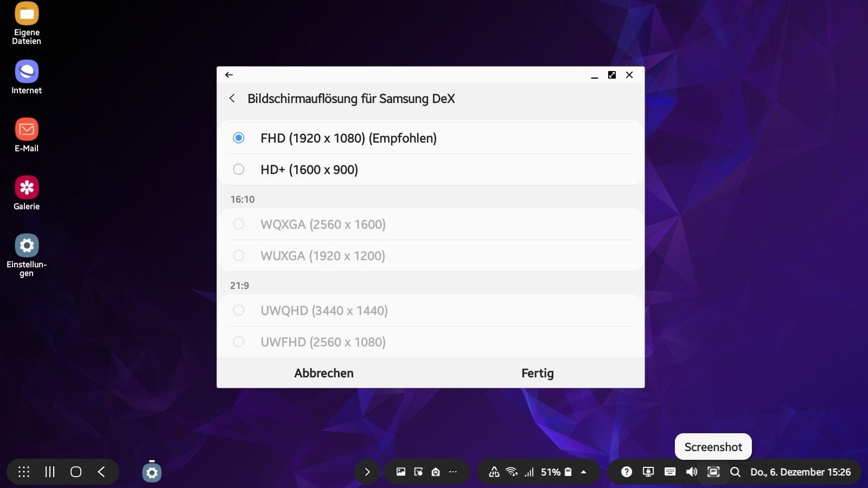Confirm with Fertig button

tap(538, 373)
